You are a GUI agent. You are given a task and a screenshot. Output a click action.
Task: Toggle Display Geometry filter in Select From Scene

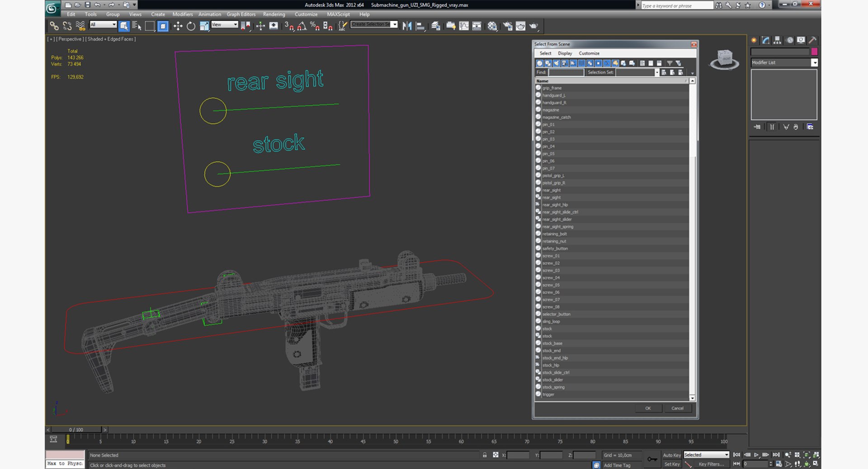(x=539, y=63)
